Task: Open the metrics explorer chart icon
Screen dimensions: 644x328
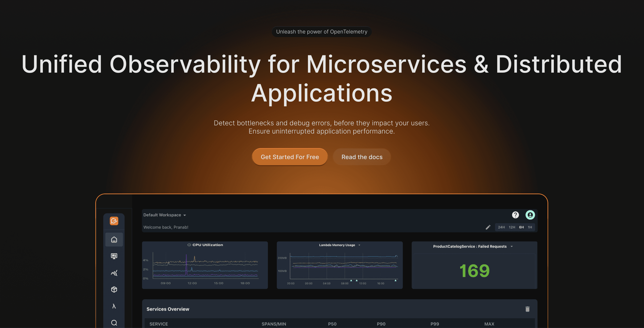Action: click(x=114, y=273)
